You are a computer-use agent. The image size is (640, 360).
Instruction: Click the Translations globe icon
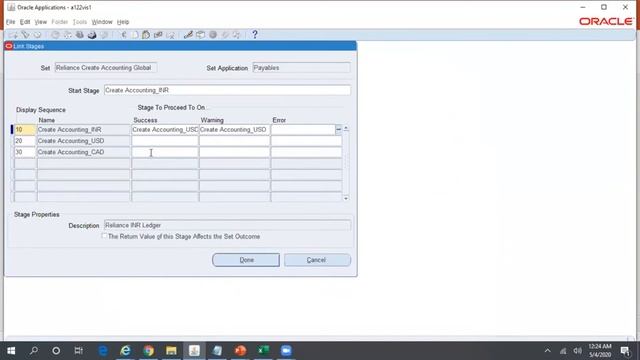(213, 35)
